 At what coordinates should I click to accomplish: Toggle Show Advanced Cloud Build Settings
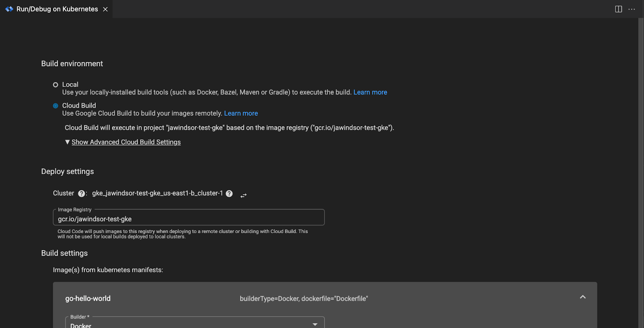pyautogui.click(x=126, y=142)
